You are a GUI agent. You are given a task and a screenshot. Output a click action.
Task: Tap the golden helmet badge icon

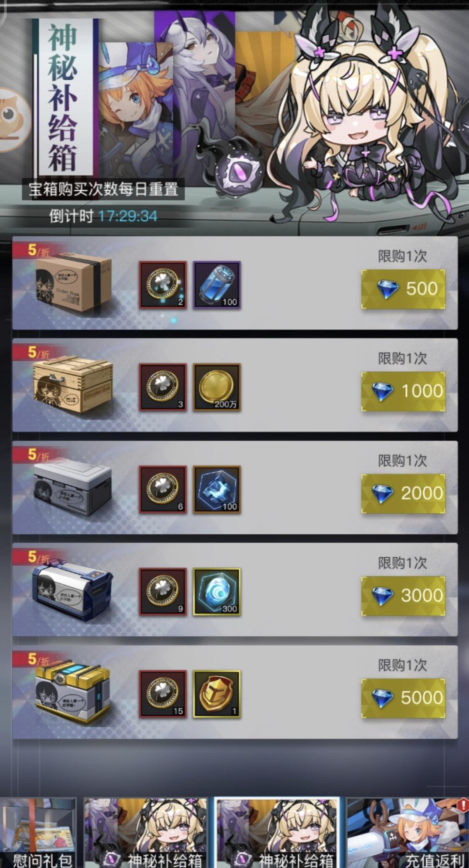point(217,694)
